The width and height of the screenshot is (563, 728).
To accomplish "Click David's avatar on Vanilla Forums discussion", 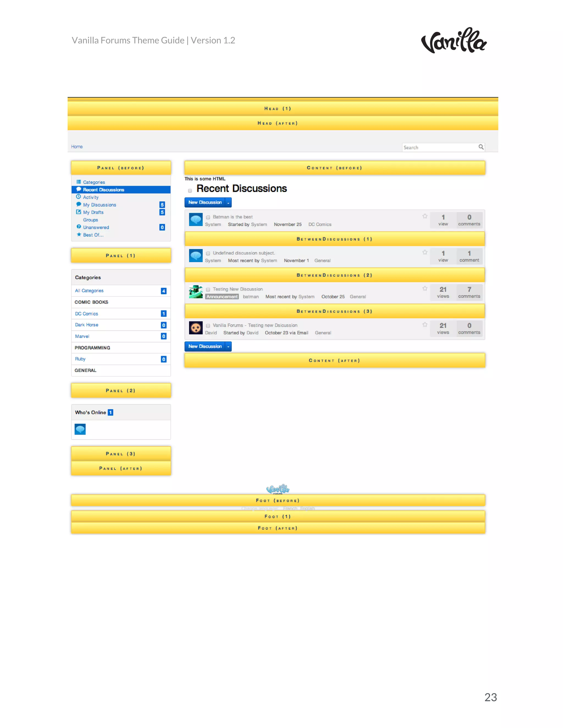I will pyautogui.click(x=196, y=328).
